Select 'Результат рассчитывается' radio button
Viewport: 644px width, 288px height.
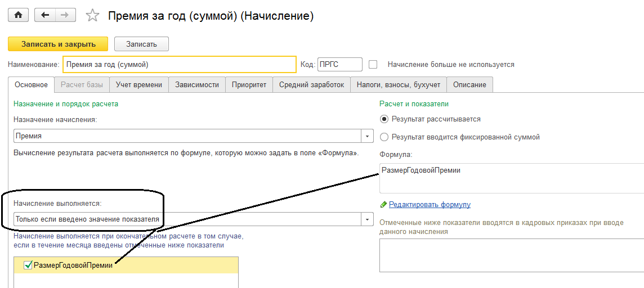pos(384,119)
